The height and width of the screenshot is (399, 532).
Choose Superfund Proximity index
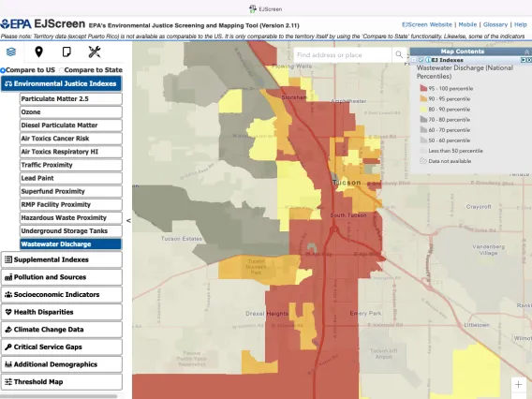click(x=71, y=191)
